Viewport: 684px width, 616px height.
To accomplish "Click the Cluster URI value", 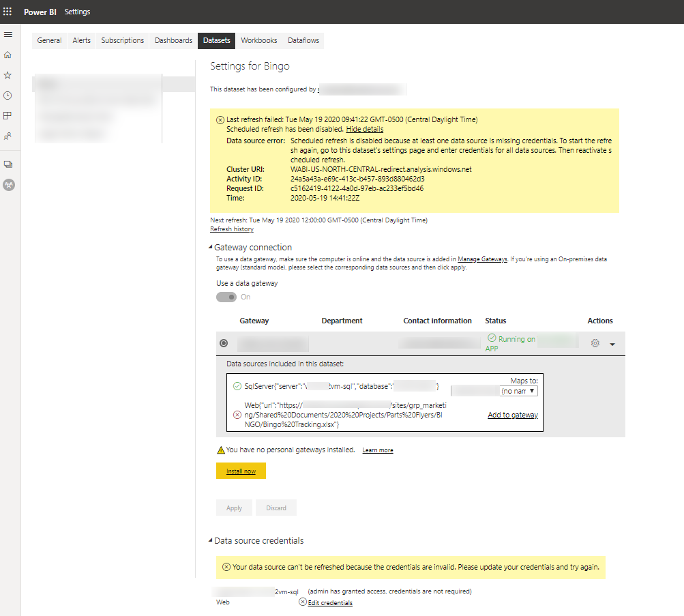I will tap(381, 169).
